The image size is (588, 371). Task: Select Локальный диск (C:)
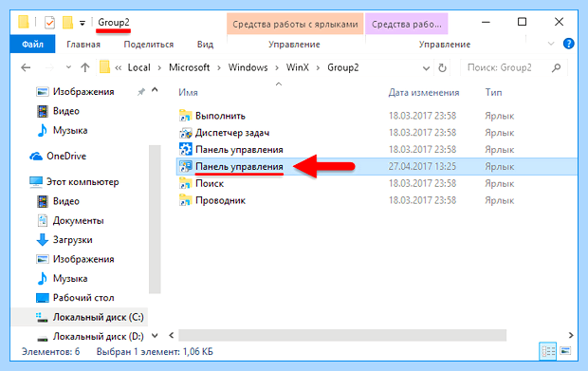[x=98, y=317]
